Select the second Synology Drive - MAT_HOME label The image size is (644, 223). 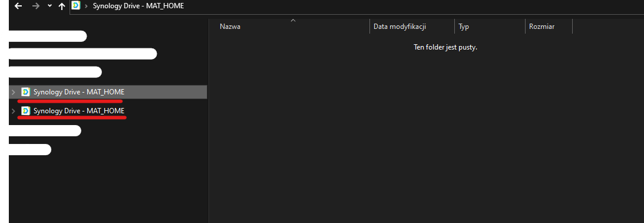click(79, 111)
